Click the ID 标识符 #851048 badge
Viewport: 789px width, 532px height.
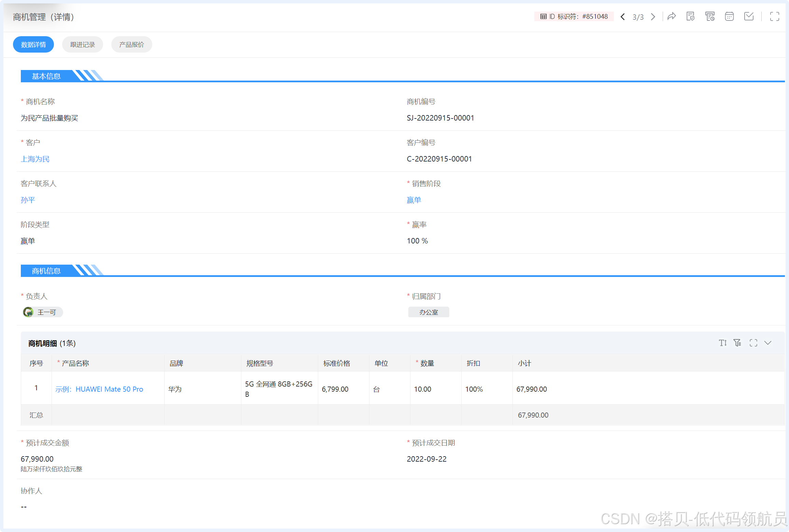[x=574, y=16]
